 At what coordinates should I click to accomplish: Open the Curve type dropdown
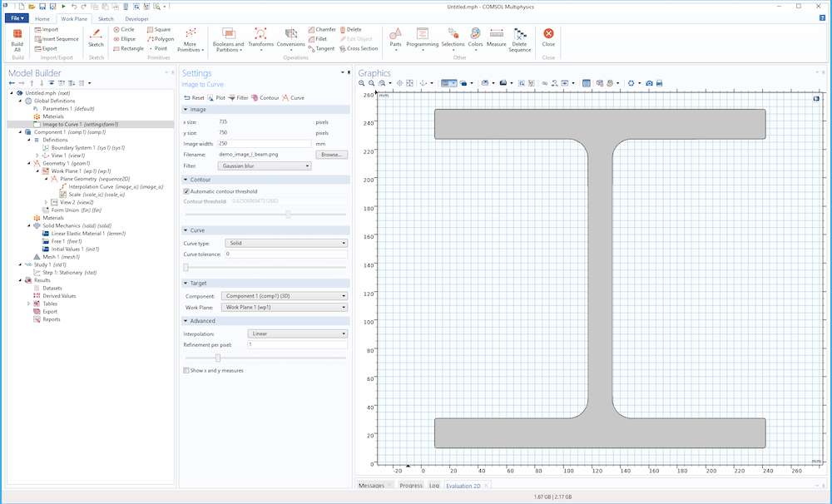pyautogui.click(x=286, y=243)
